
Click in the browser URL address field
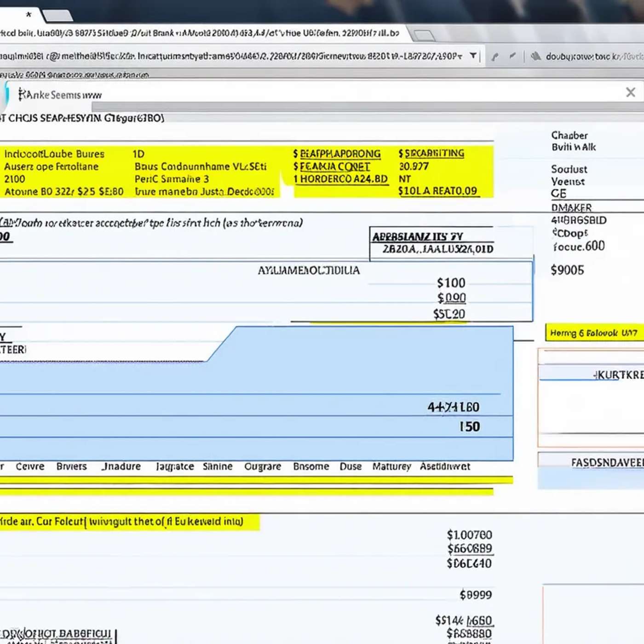coord(230,56)
